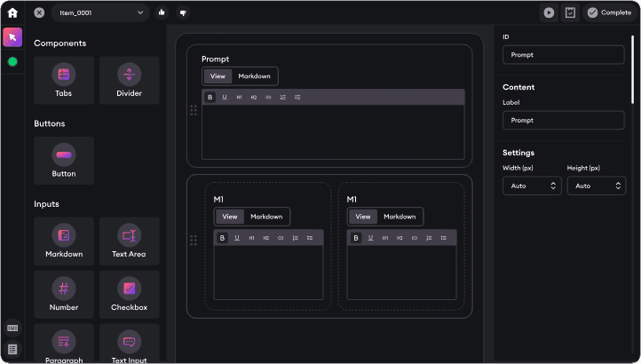Close Item_0001 with the X icon
Screen dimensions: 641x364
coord(39,12)
